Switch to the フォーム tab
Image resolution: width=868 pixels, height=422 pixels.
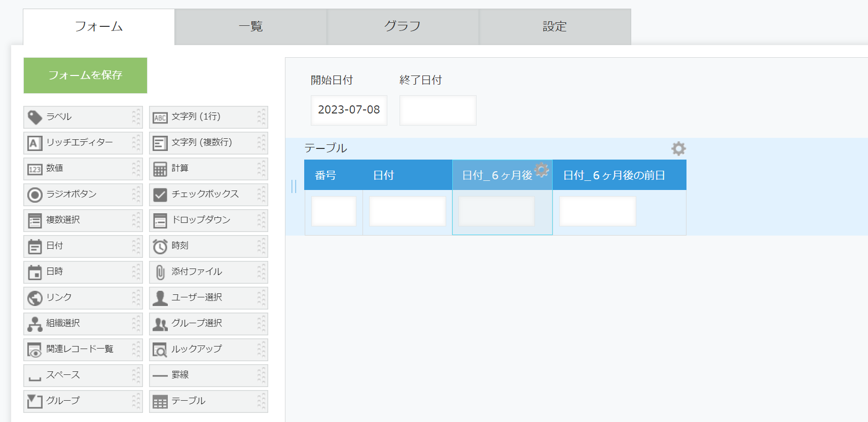pos(99,27)
